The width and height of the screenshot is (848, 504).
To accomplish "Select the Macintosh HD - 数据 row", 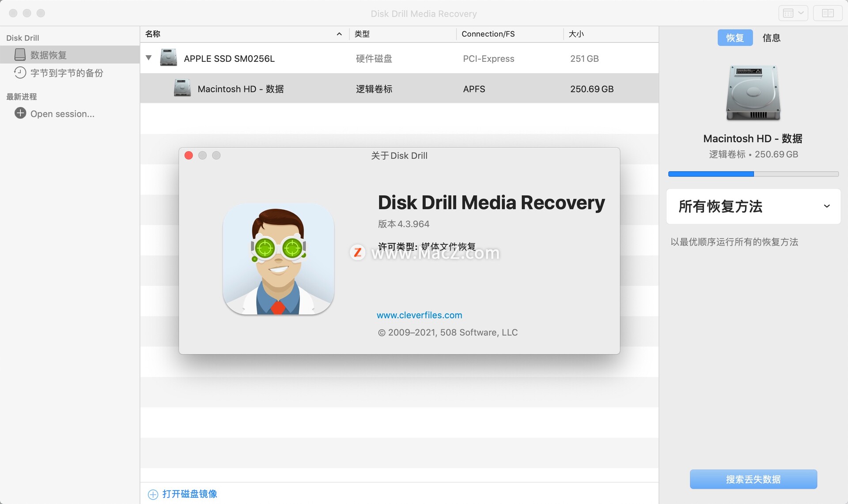I will 399,89.
